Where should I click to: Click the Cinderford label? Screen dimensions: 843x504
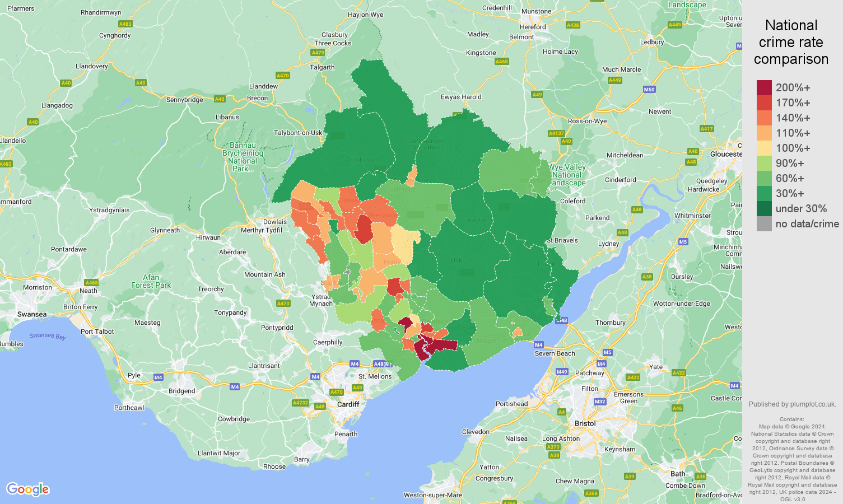click(621, 180)
